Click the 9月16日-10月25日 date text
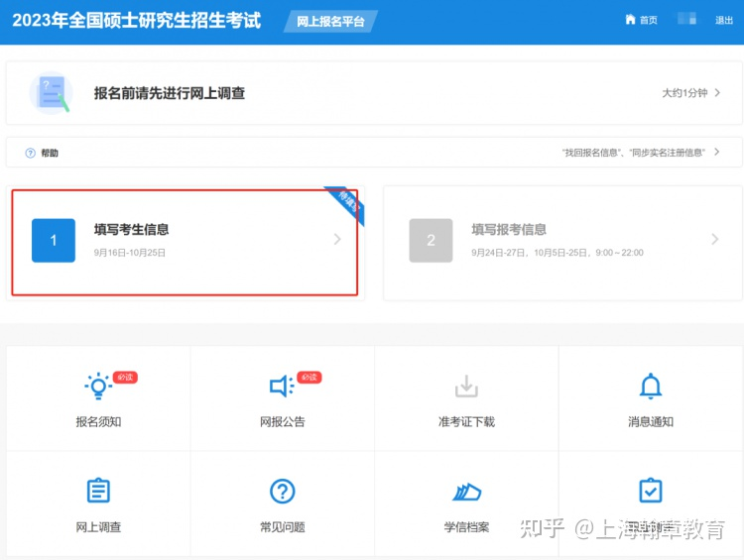The width and height of the screenshot is (744, 560). (x=130, y=253)
